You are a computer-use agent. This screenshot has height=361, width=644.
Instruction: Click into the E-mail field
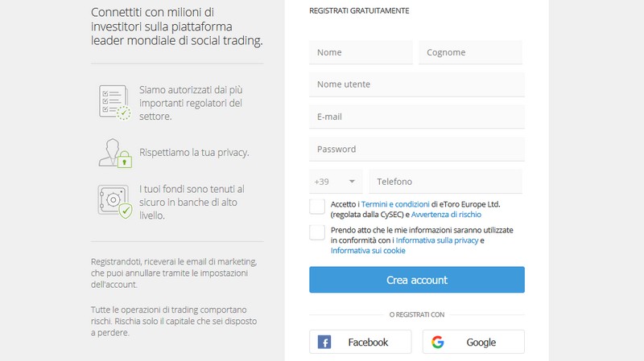coord(417,117)
